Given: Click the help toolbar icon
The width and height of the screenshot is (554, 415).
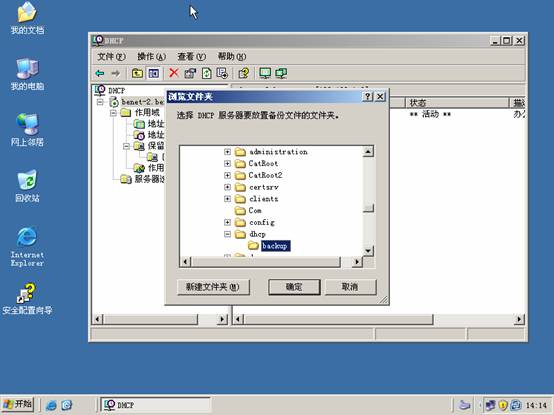Looking at the screenshot, I should [243, 73].
